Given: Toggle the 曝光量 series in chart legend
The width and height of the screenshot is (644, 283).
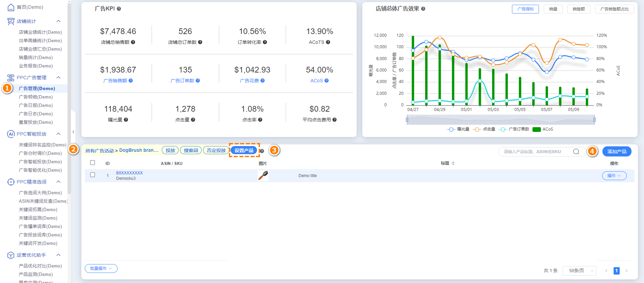Looking at the screenshot, I should coord(458,129).
